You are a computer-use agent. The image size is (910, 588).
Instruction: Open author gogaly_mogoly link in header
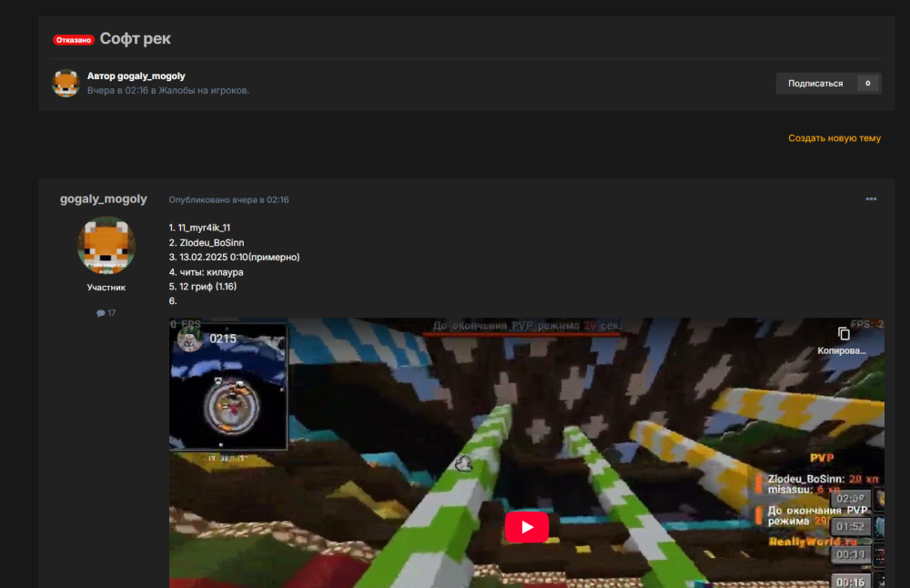click(x=151, y=76)
